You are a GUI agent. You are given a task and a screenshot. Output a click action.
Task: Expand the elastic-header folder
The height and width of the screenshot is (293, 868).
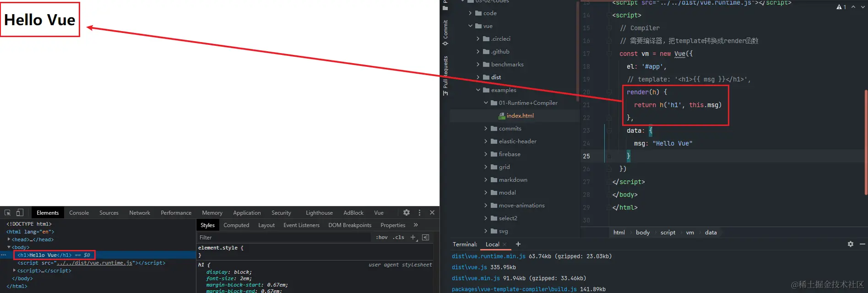point(486,141)
